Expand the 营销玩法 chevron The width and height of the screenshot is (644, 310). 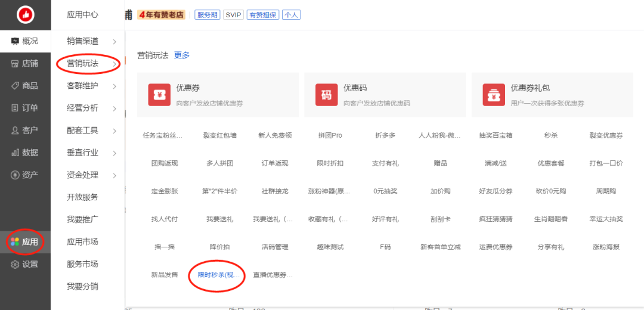coord(114,64)
